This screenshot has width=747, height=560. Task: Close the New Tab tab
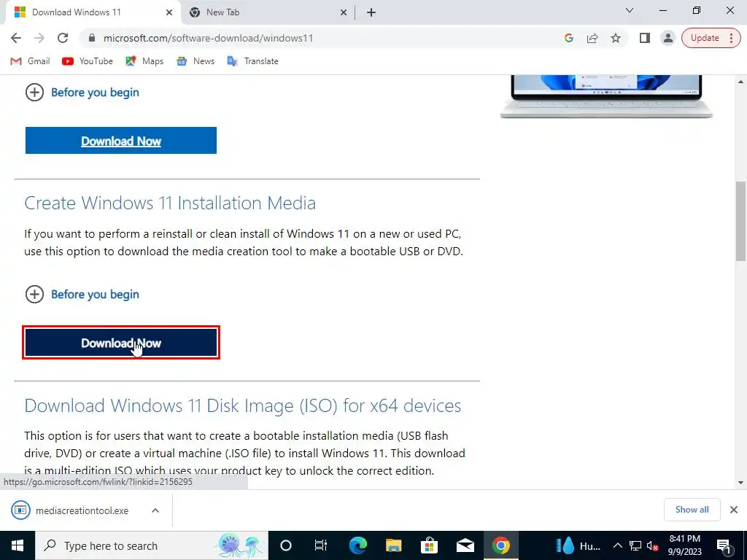344,12
